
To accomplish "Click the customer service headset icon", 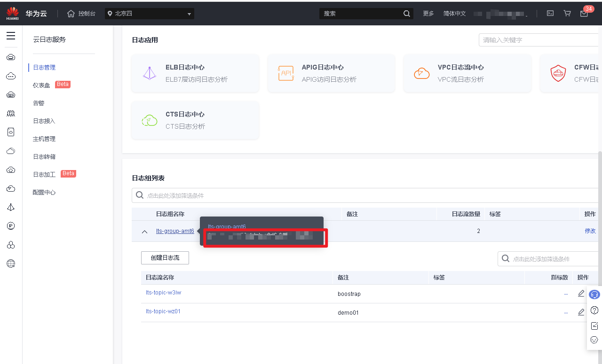I will (x=594, y=294).
